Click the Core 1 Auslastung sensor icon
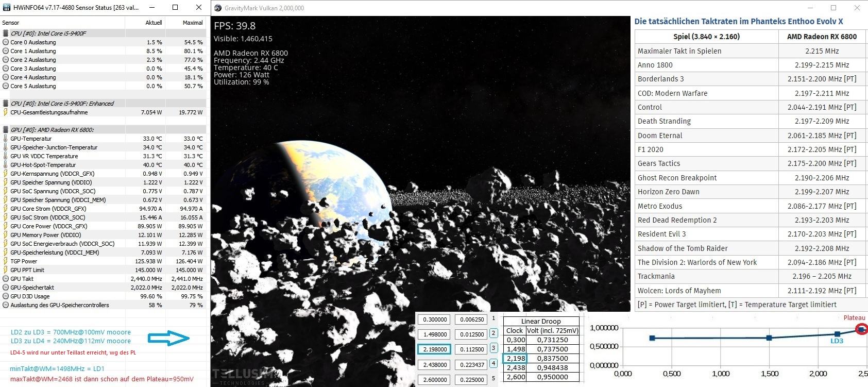868x387 pixels. [6, 51]
